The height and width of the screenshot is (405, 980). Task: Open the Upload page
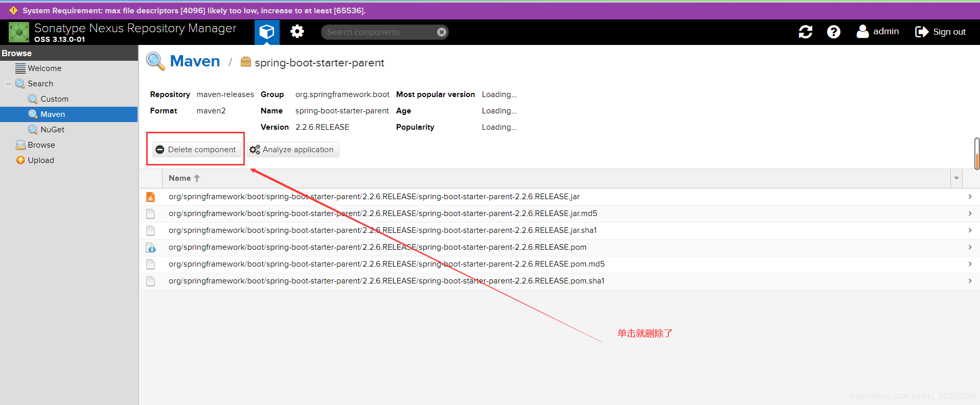click(x=41, y=160)
